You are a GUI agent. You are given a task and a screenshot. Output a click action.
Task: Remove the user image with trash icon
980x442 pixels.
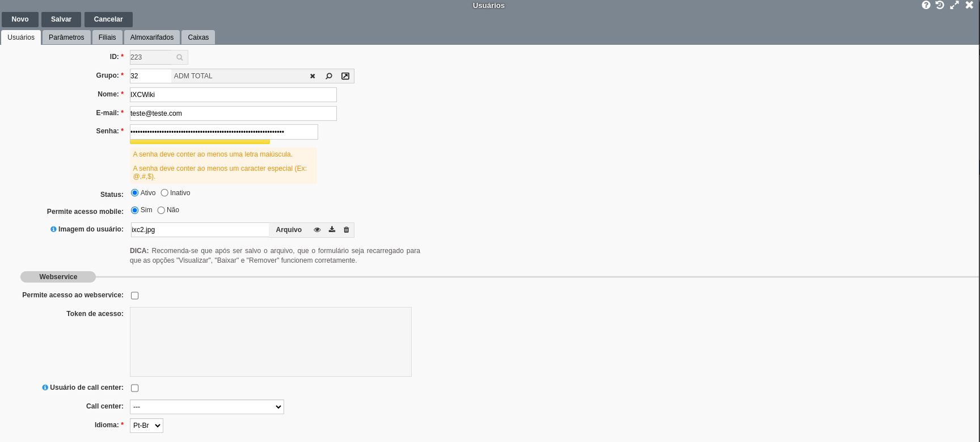coord(347,230)
